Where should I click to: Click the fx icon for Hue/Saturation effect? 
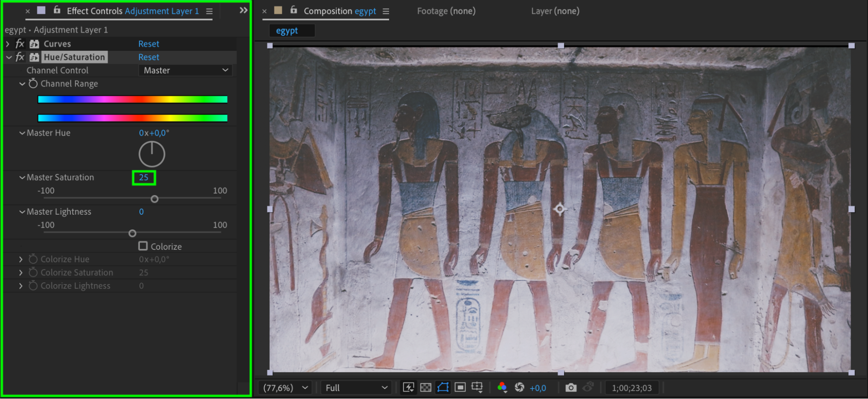point(20,57)
